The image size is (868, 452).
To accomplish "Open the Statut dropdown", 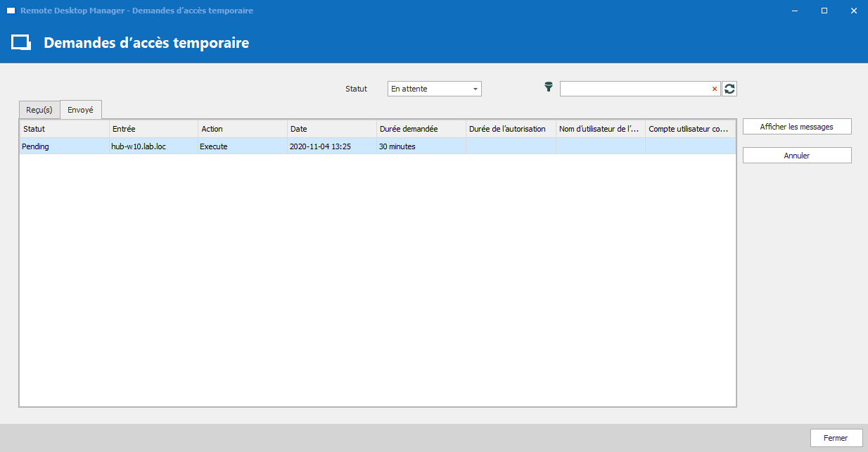I will click(x=434, y=89).
